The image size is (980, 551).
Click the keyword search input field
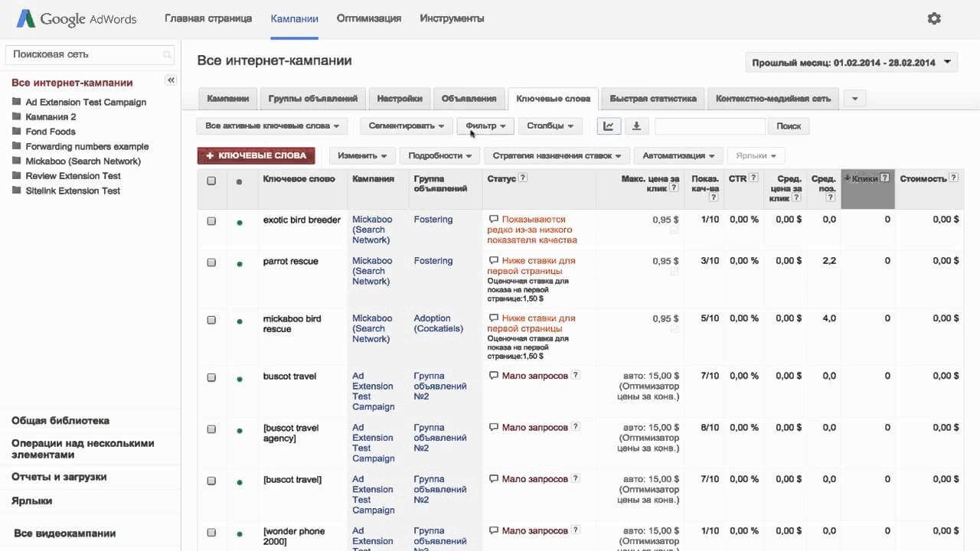click(710, 126)
